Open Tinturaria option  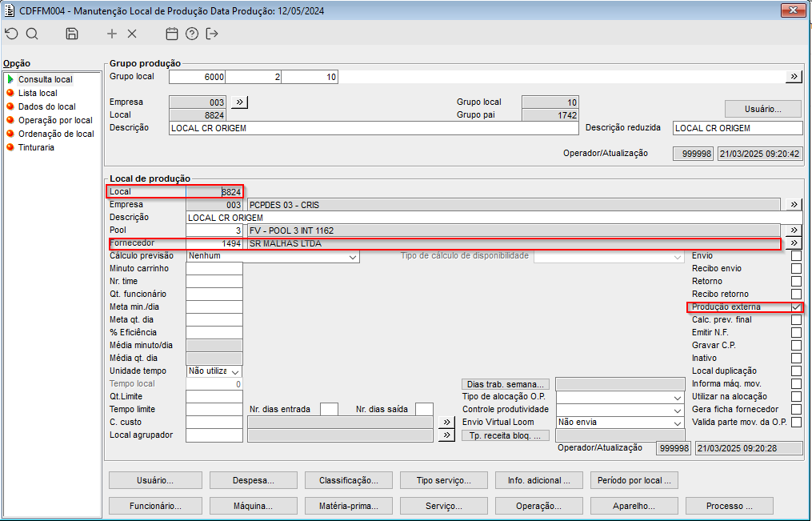(36, 147)
